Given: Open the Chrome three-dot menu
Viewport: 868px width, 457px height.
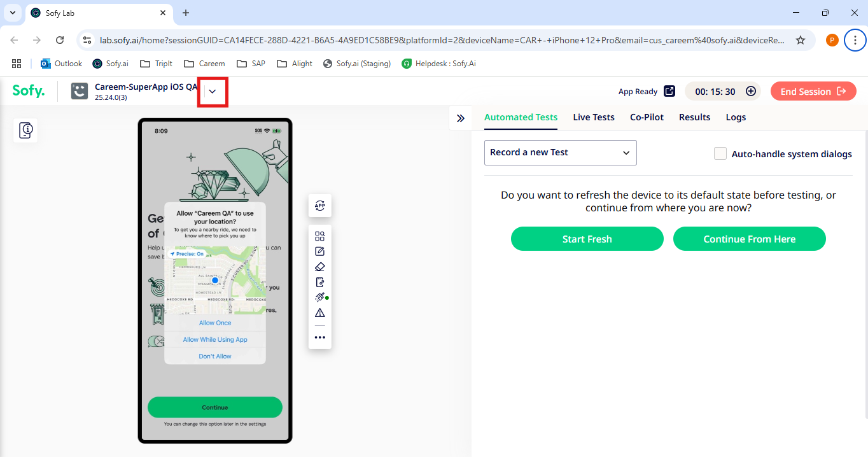Looking at the screenshot, I should click(x=855, y=40).
